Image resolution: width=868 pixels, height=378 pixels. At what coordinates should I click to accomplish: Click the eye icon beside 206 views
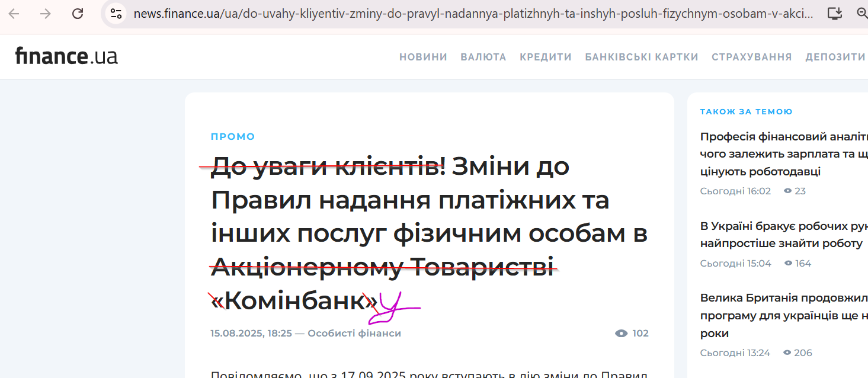[787, 353]
